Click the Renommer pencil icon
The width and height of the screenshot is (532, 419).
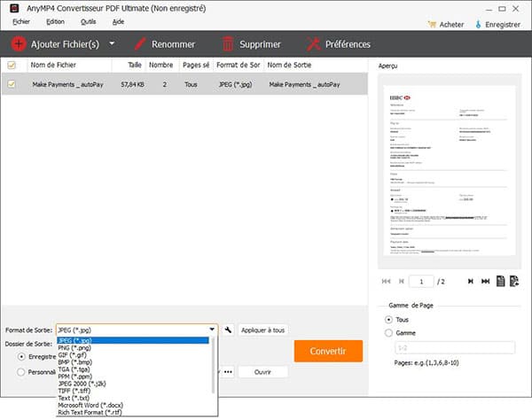(x=139, y=43)
